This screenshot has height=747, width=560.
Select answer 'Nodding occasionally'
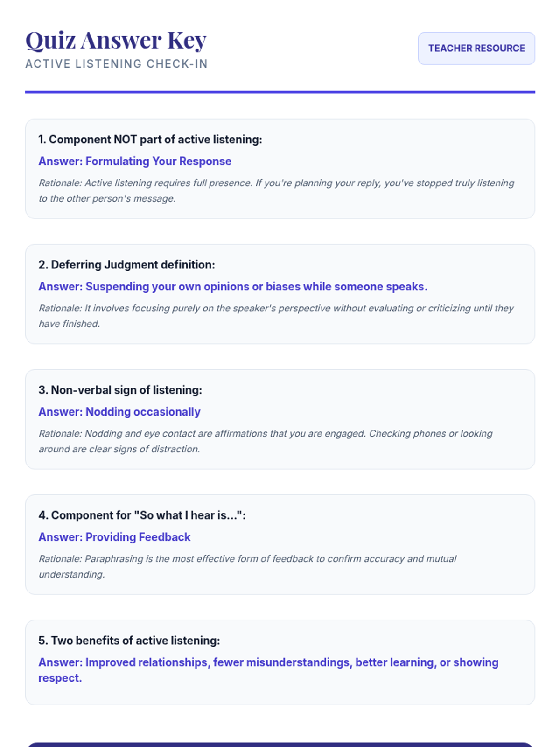click(x=119, y=412)
